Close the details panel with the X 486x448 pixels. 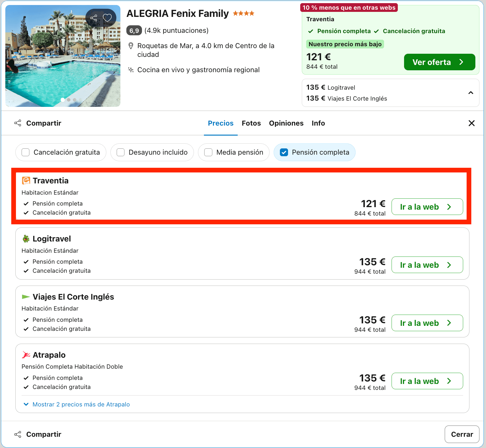click(x=472, y=123)
